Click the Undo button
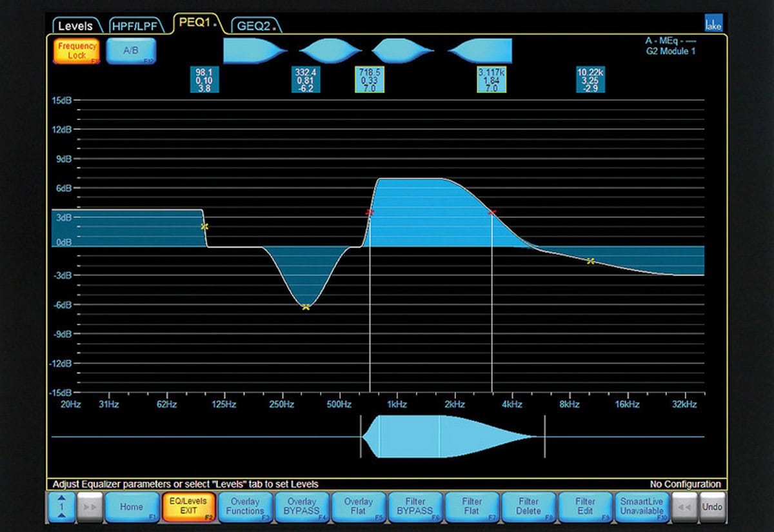The image size is (774, 532). pos(711,507)
